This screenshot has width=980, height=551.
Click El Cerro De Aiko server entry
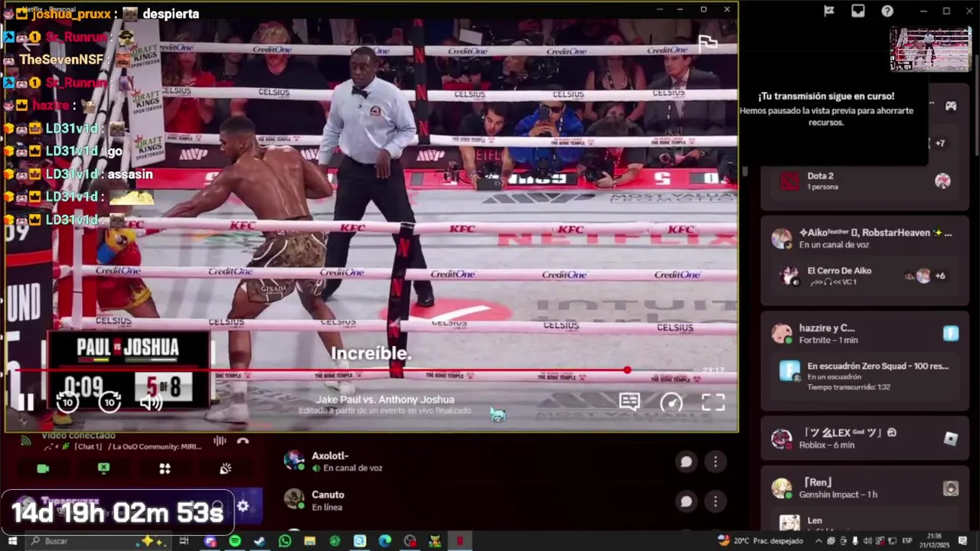tap(865, 275)
